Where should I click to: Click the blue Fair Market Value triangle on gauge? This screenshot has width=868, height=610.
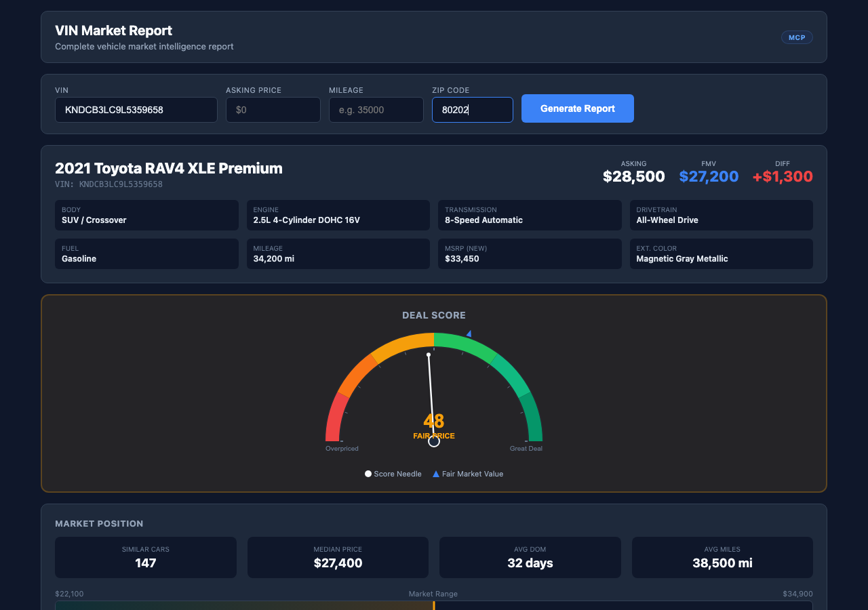(x=469, y=333)
